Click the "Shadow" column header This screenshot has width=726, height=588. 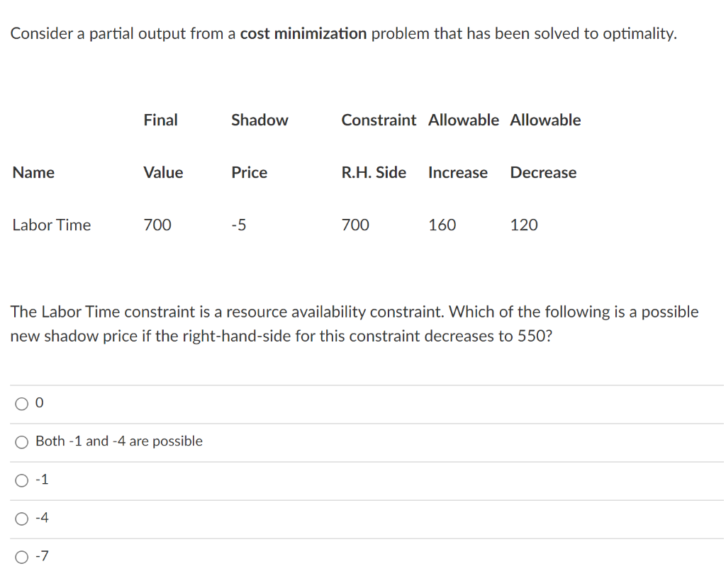259,120
